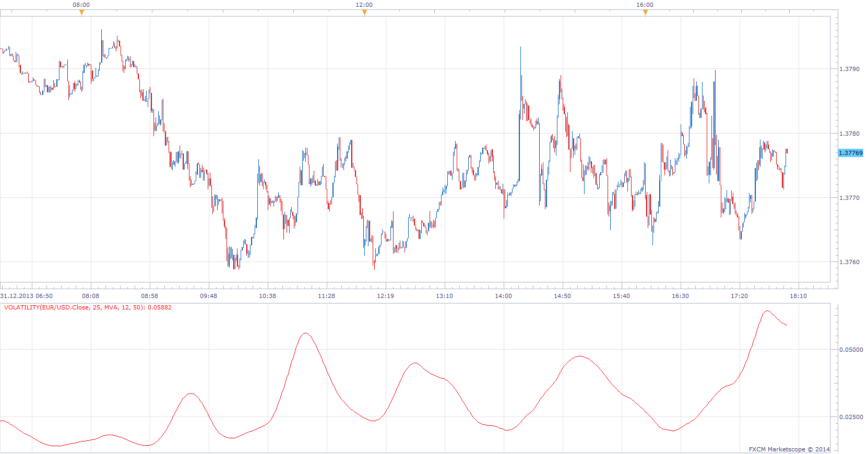Click the 16:00 orange time marker
The width and height of the screenshot is (868, 454).
[x=645, y=13]
